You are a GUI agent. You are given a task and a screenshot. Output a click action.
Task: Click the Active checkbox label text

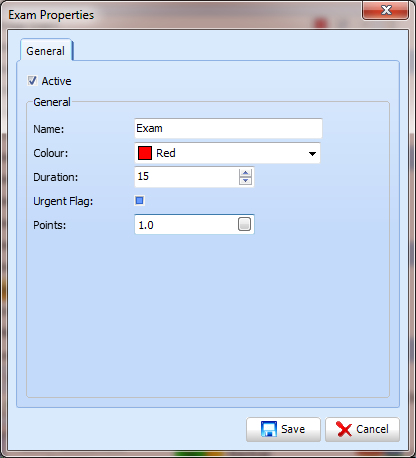tap(56, 81)
